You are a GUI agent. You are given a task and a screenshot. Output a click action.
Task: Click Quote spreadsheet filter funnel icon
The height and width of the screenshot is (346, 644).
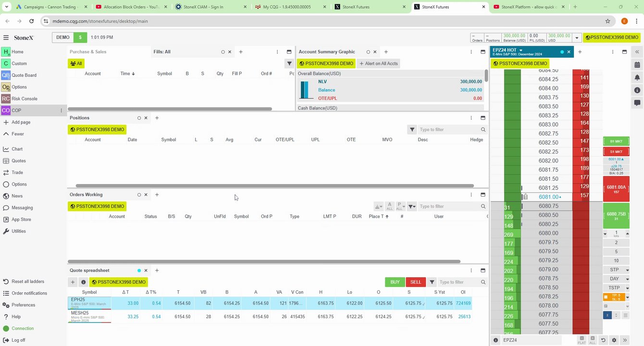pyautogui.click(x=432, y=282)
